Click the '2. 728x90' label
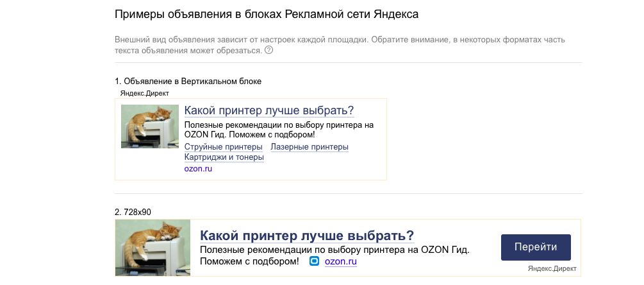The image size is (644, 285). (133, 212)
